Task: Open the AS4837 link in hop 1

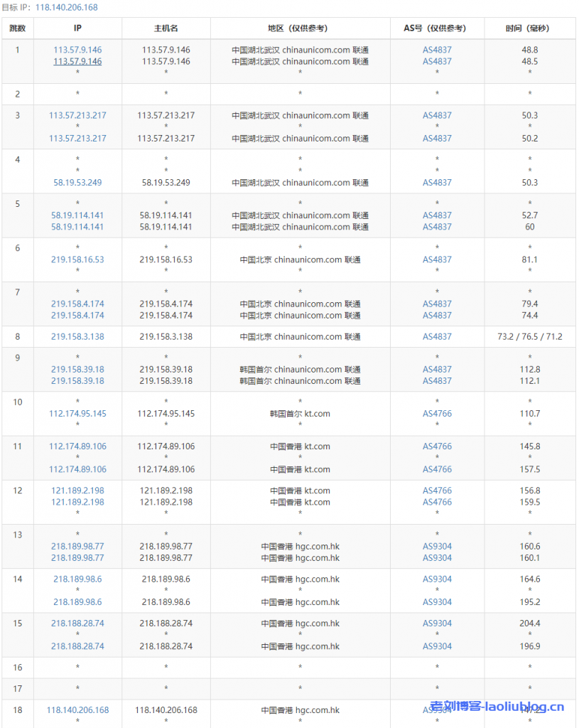Action: tap(436, 50)
